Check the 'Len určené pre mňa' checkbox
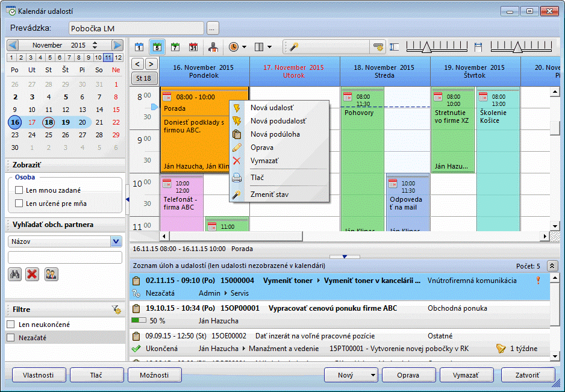The height and width of the screenshot is (392, 565). point(19,204)
